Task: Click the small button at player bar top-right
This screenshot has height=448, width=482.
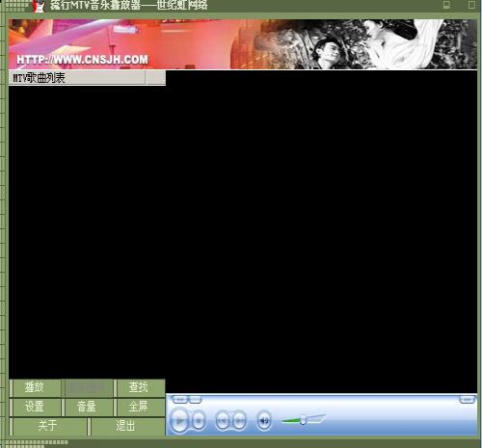Action: 467,400
